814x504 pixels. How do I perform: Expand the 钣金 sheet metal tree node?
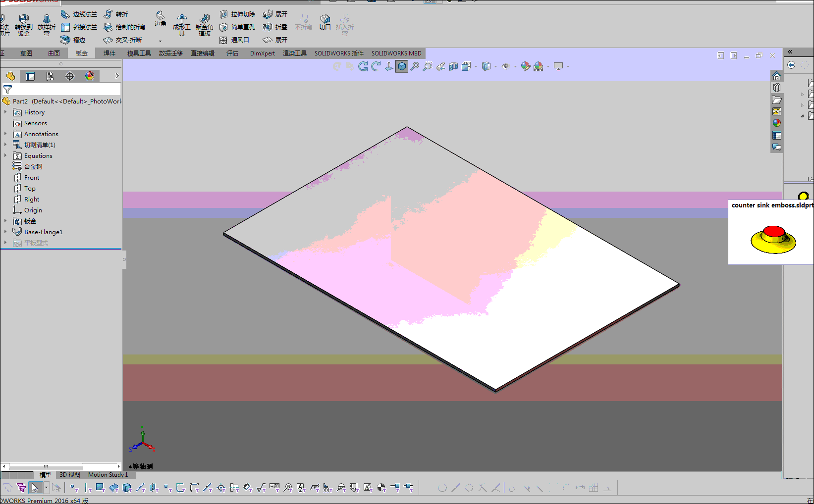click(x=5, y=221)
